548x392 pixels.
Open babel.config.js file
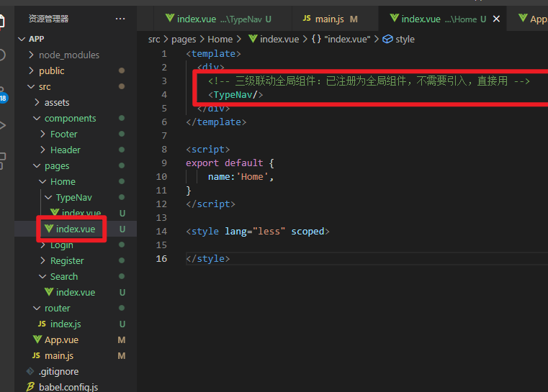[68, 387]
